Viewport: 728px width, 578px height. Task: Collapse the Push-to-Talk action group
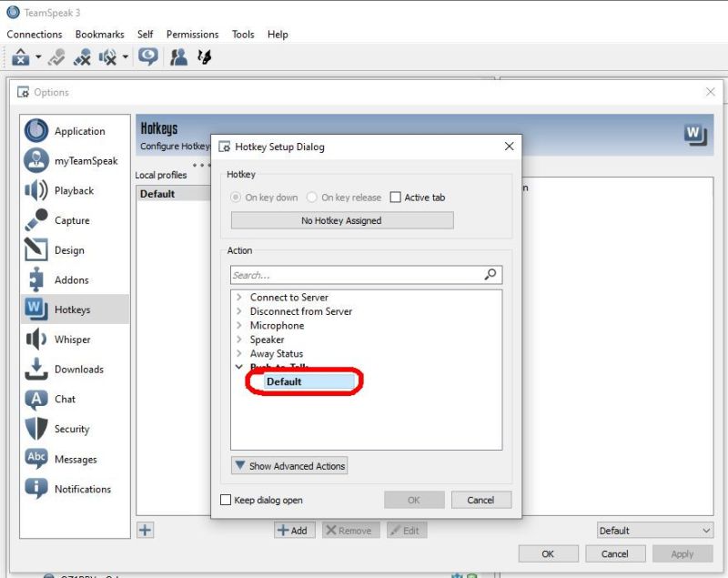coord(239,367)
